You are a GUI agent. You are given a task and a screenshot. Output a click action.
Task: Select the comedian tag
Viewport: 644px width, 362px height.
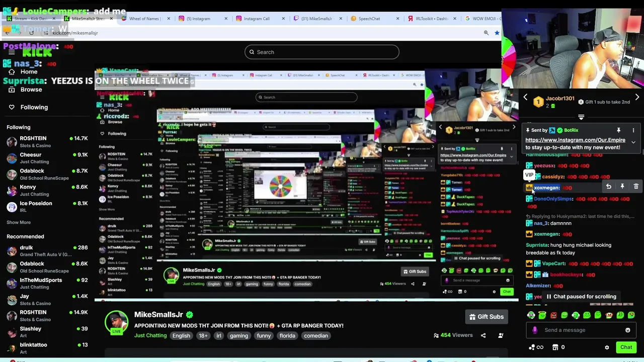click(316, 336)
